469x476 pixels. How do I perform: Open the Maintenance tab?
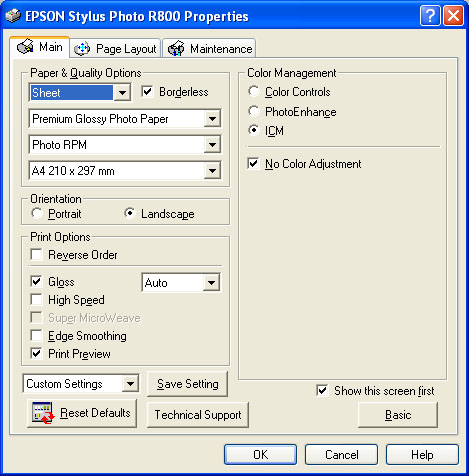pos(209,49)
